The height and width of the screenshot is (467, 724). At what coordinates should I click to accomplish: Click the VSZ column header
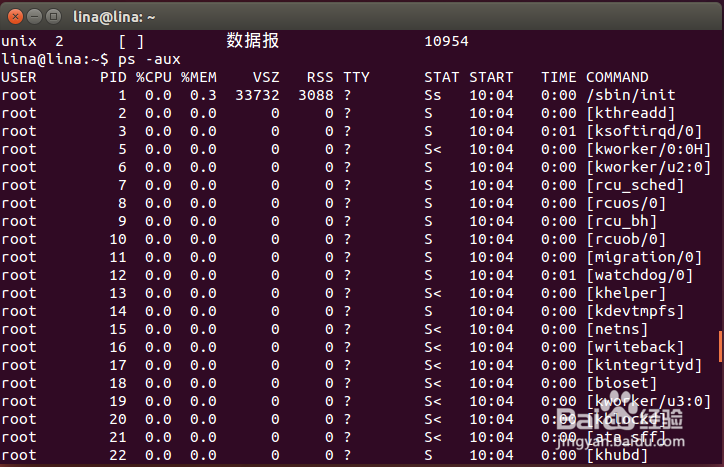[266, 77]
